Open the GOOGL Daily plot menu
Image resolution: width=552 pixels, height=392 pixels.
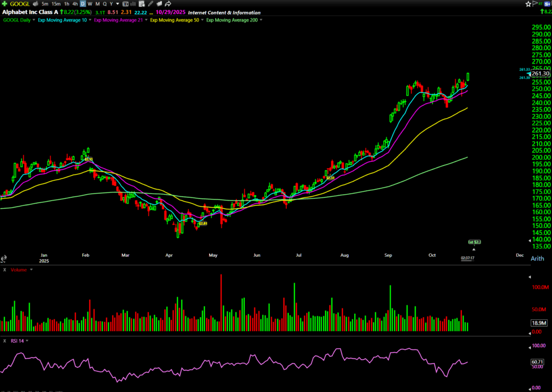click(x=33, y=20)
